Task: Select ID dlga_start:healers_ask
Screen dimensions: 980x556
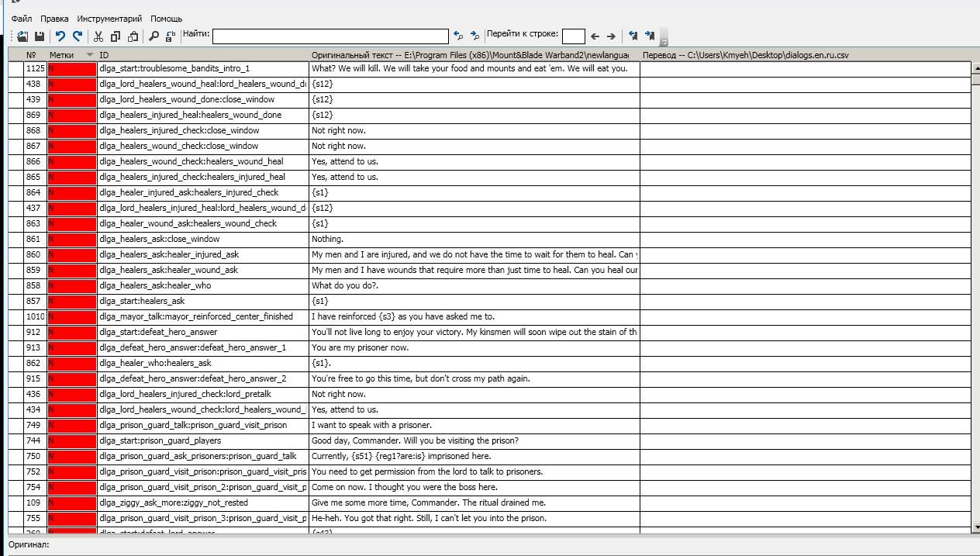Action: pos(142,301)
